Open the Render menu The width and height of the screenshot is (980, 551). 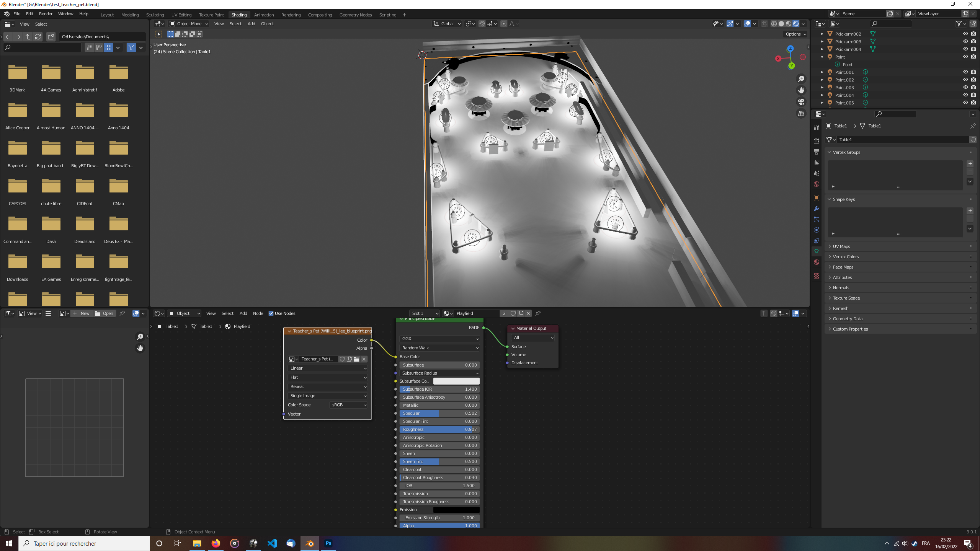pyautogui.click(x=46, y=14)
